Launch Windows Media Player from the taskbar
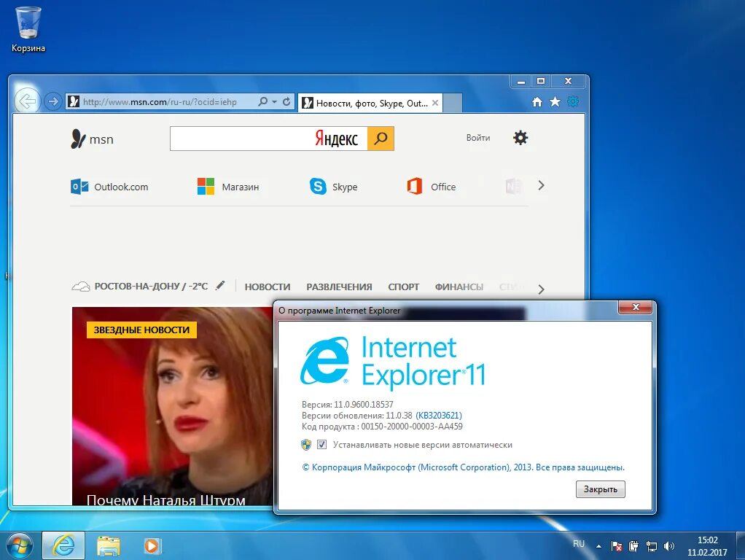The height and width of the screenshot is (560, 745). coord(152,545)
